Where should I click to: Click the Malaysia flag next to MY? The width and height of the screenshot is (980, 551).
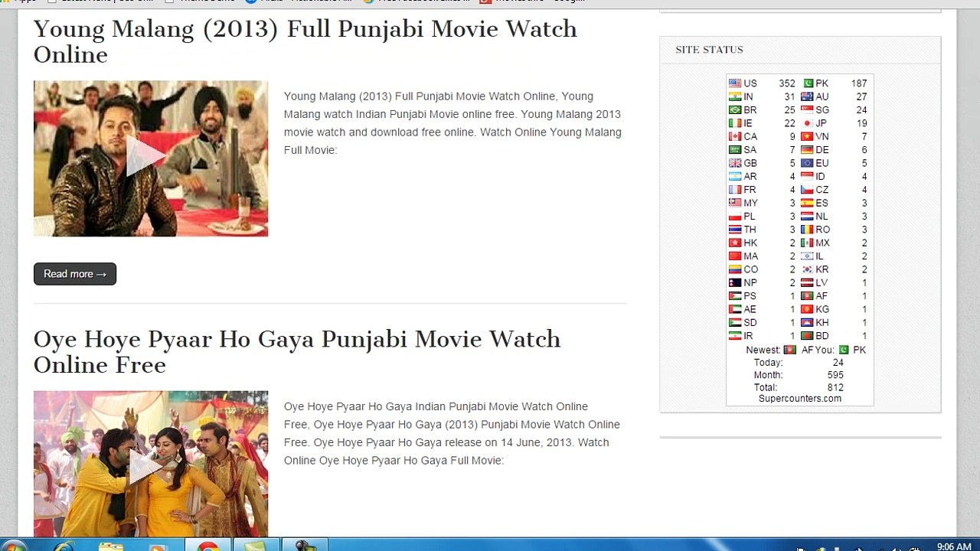pos(735,203)
